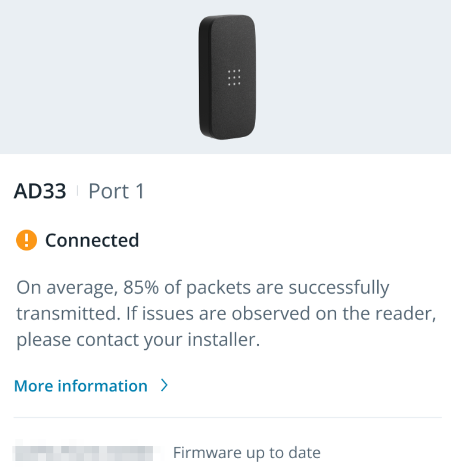The height and width of the screenshot is (476, 451).
Task: Open the More information link
Action: pyautogui.click(x=80, y=386)
